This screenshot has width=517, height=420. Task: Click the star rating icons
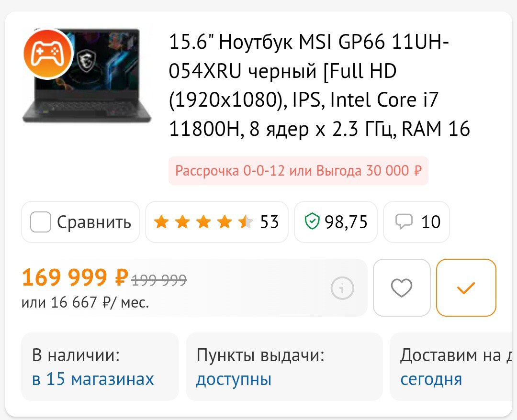[x=203, y=221]
